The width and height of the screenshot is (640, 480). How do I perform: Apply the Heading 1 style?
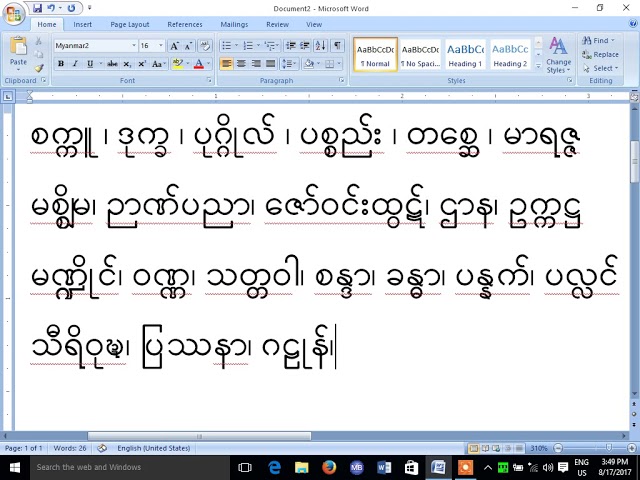pyautogui.click(x=465, y=55)
